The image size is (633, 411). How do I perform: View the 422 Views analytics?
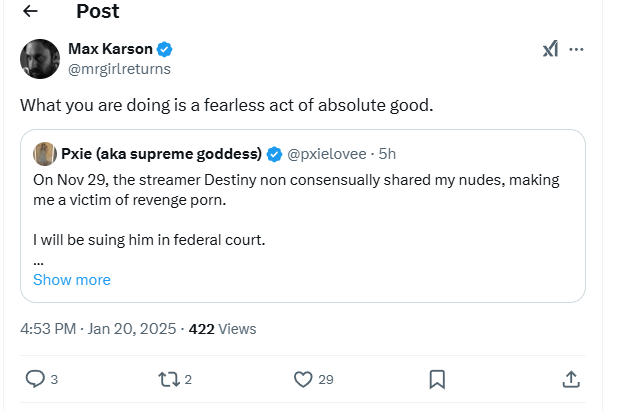(222, 329)
